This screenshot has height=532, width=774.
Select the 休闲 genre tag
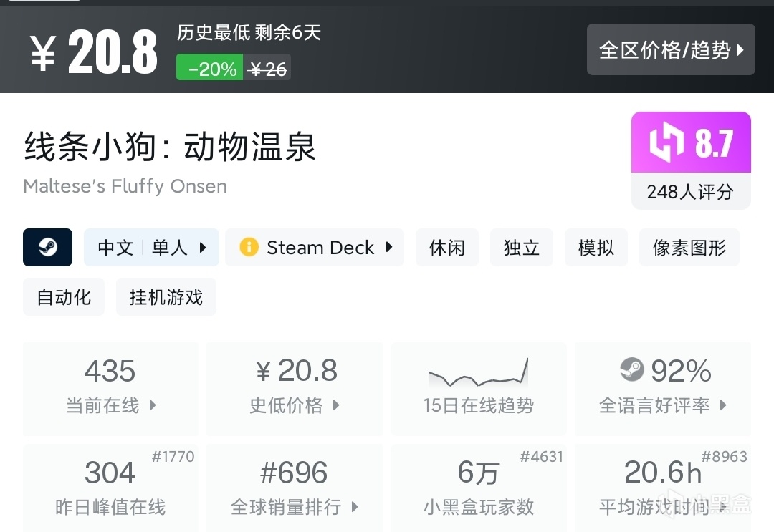[x=447, y=248]
